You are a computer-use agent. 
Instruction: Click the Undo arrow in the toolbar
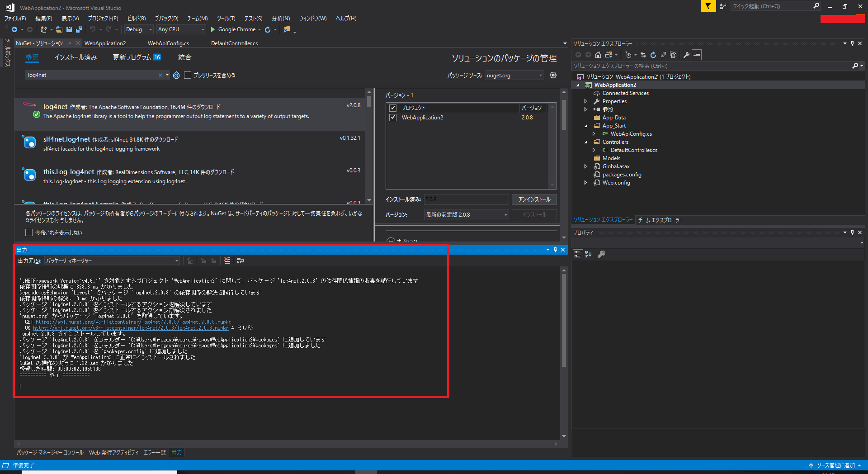93,29
